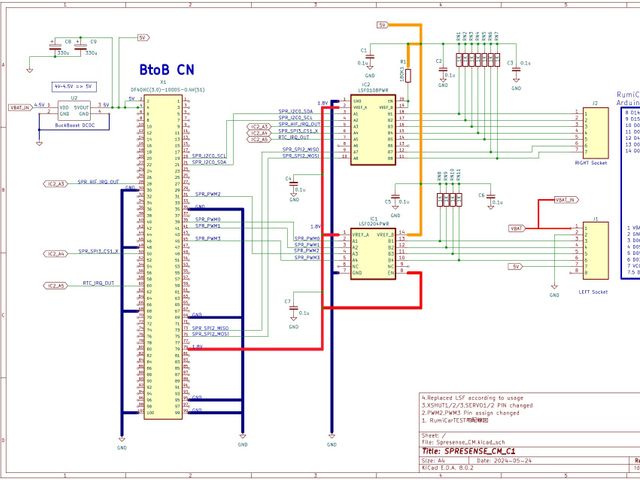Click note "3.XSHUT1/2/3.SERVO1/2 PIN changed"
Image resolution: width=640 pixels, height=480 pixels.
(x=478, y=405)
